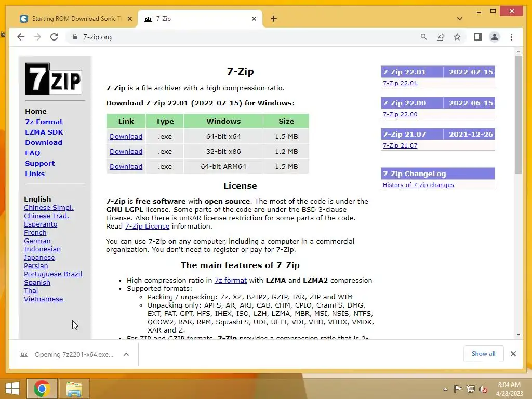The height and width of the screenshot is (399, 532).
Task: Switch language to Thai
Action: [x=31, y=291]
